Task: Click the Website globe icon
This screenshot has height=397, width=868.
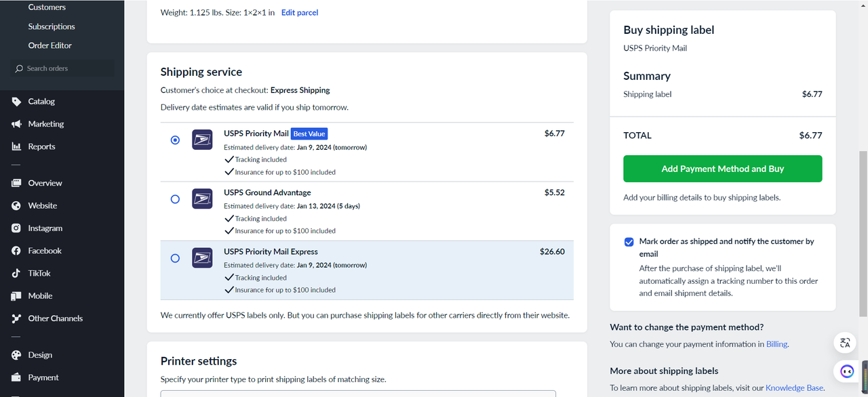Action: (x=16, y=205)
